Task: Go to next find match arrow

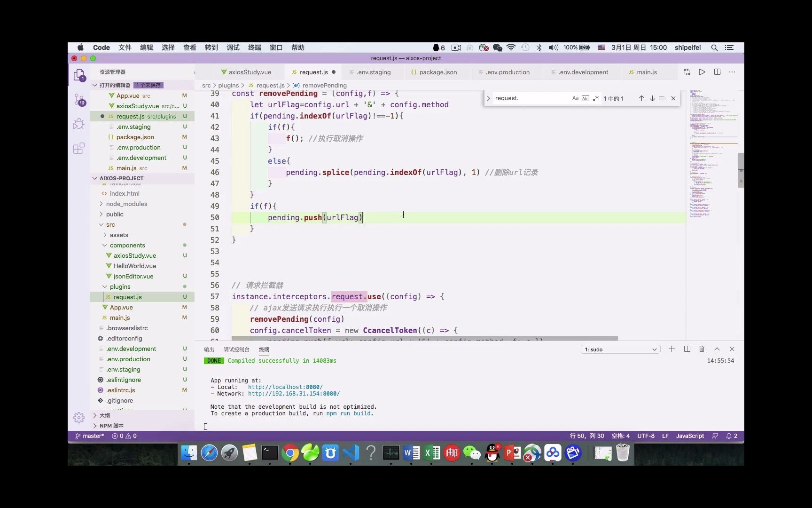Action: point(652,98)
